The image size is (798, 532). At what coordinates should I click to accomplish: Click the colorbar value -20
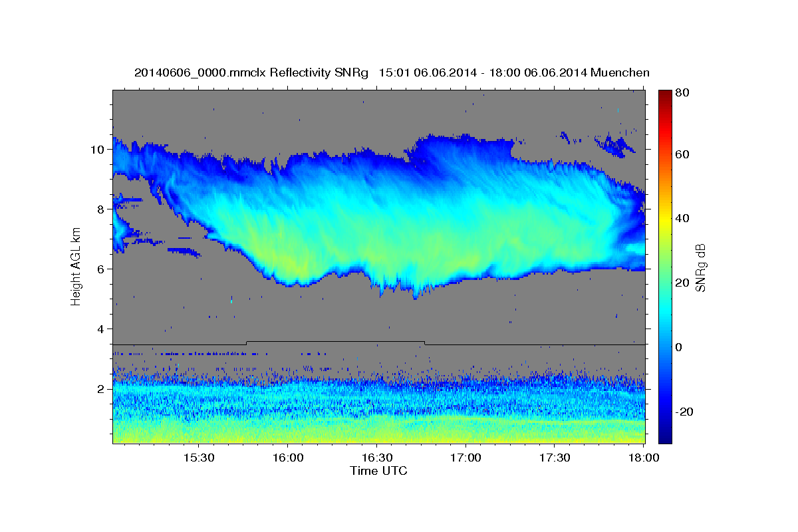point(684,412)
